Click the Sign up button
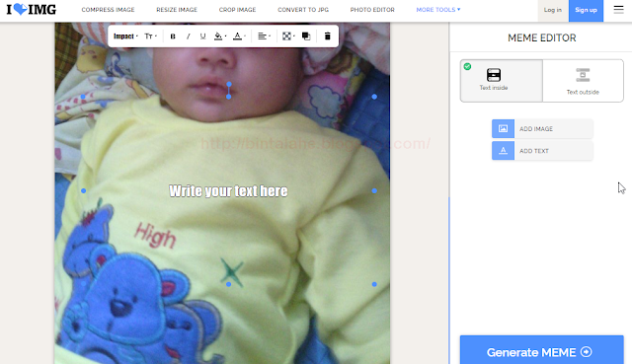 point(586,11)
